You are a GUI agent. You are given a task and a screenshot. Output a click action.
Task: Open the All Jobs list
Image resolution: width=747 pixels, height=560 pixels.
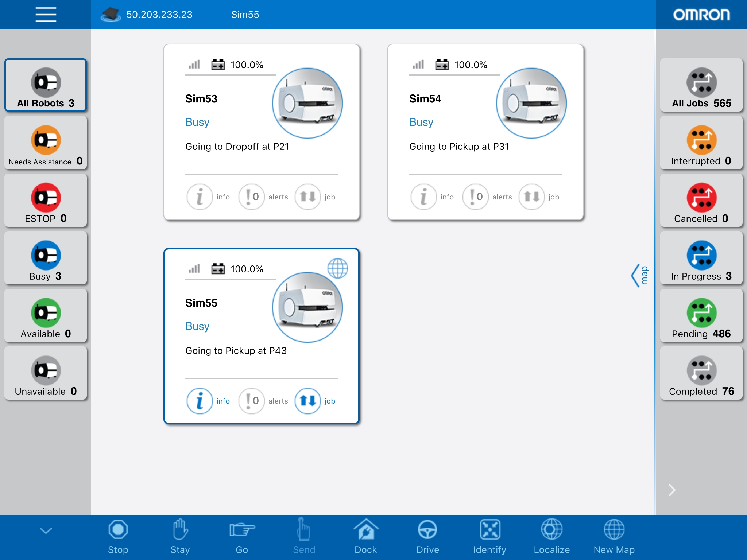701,85
